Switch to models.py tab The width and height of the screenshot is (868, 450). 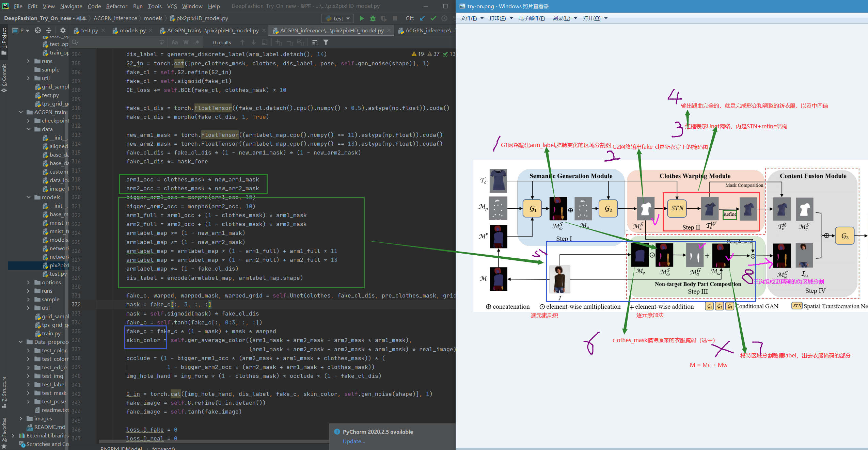click(132, 30)
